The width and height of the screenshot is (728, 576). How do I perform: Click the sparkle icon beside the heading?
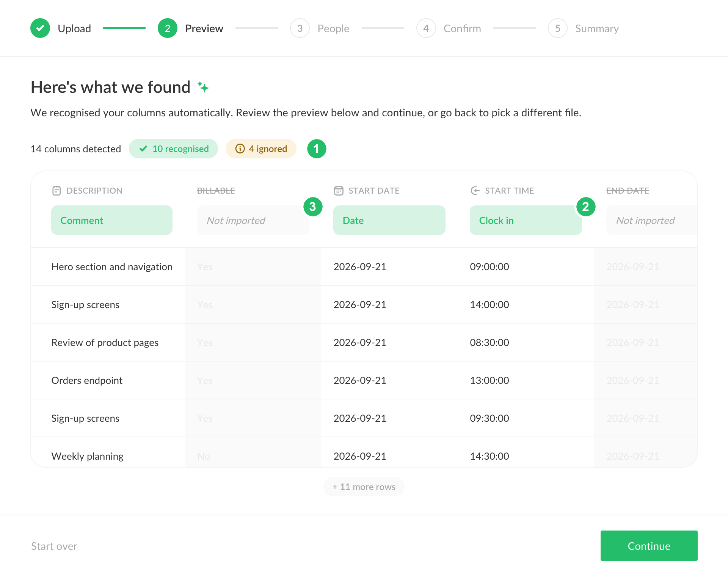[203, 87]
